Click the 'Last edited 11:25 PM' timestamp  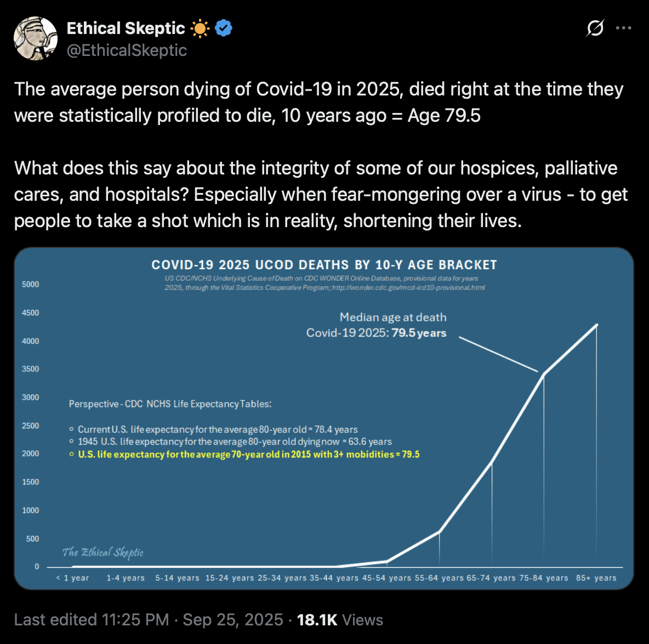pos(91,620)
